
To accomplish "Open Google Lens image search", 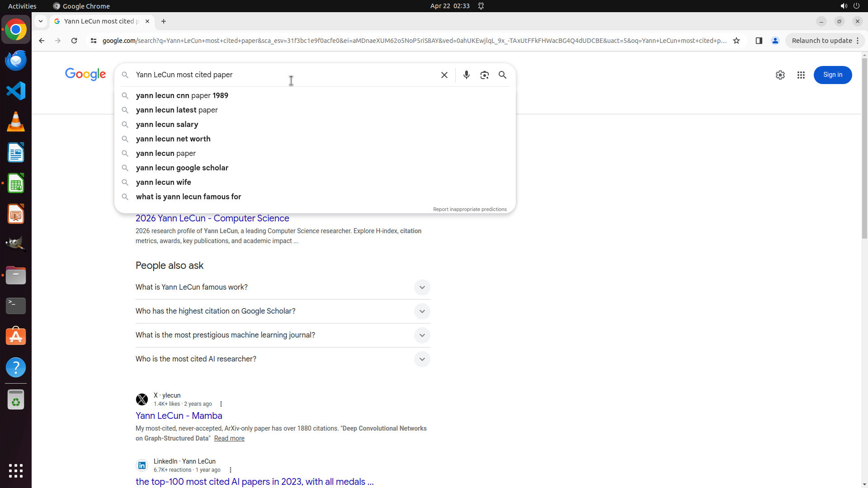I will (484, 75).
